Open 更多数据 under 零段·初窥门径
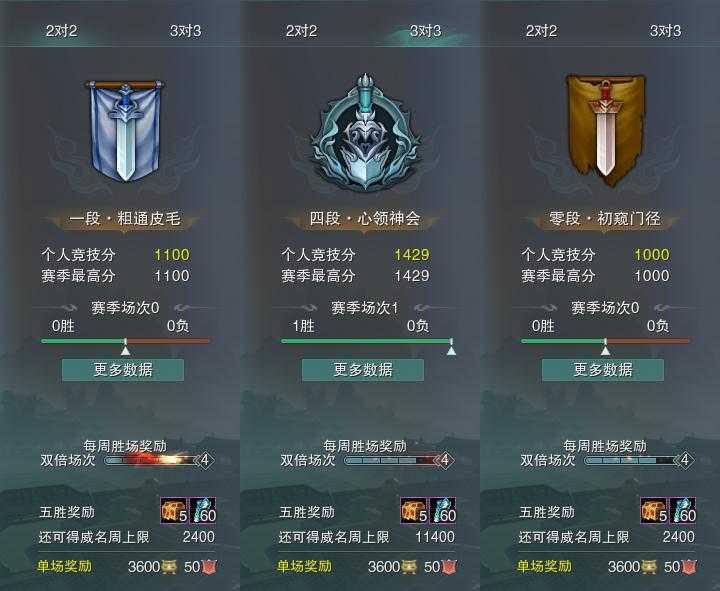720x591 pixels. pyautogui.click(x=603, y=370)
